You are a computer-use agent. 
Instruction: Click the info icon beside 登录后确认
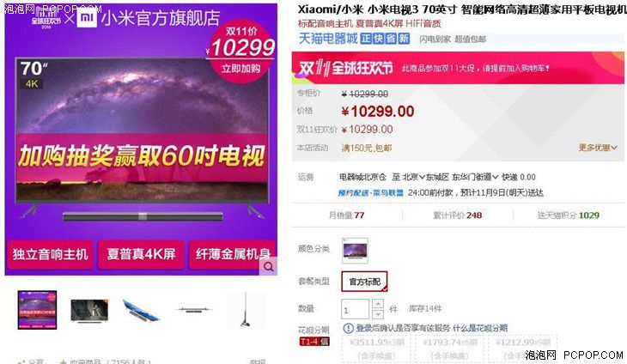[349, 328]
